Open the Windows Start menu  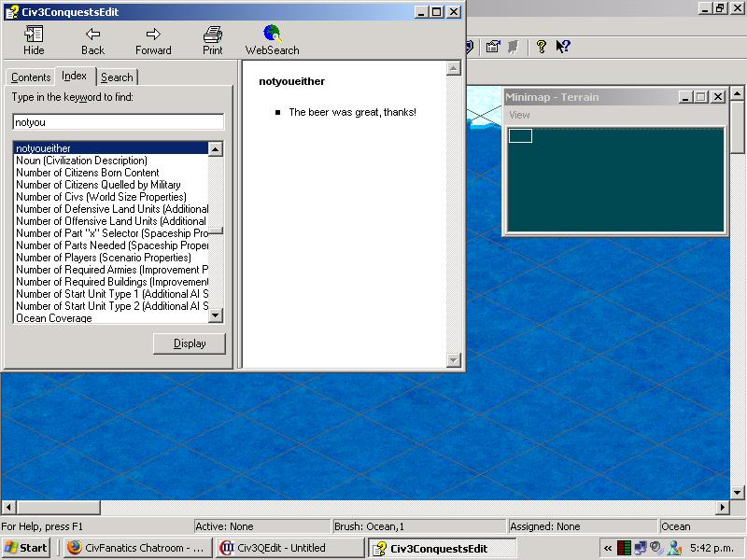click(26, 548)
